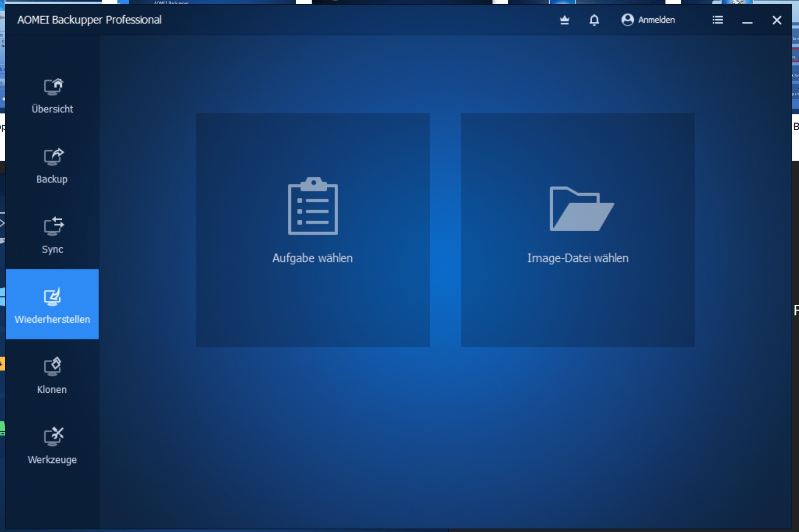Screen dimensions: 799x532
Task: Click the clipboard icon for Aufgabe wählen
Action: click(313, 206)
